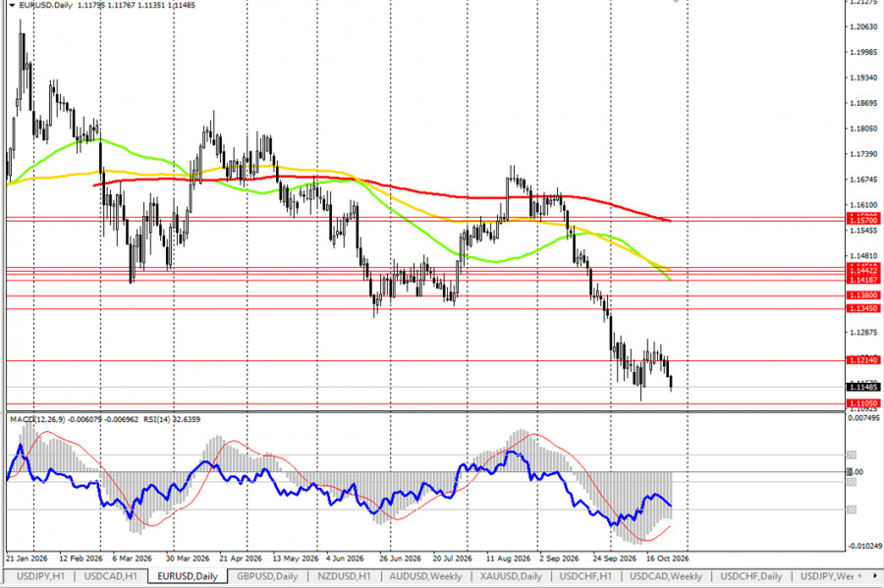Select the red 1.11050 price level label

pyautogui.click(x=863, y=403)
